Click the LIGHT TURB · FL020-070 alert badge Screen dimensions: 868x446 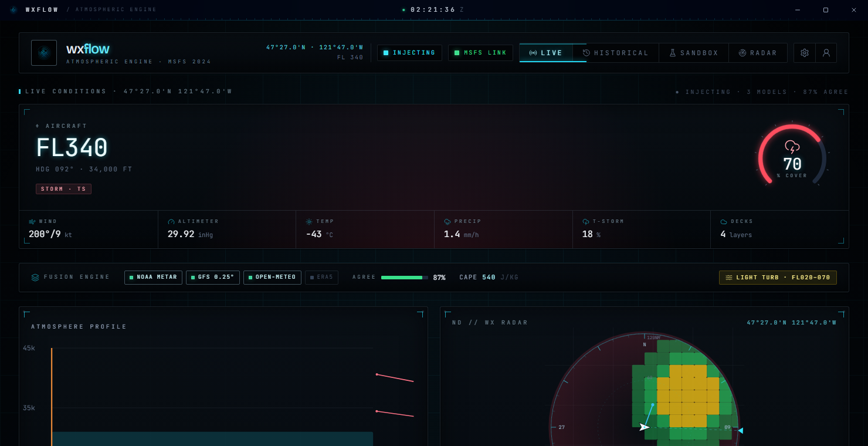[x=778, y=278]
